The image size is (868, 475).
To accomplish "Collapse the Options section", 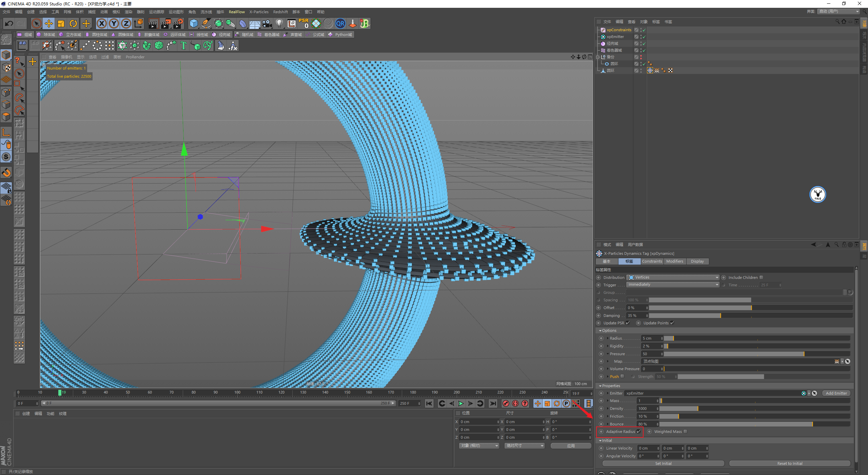I will pos(600,330).
